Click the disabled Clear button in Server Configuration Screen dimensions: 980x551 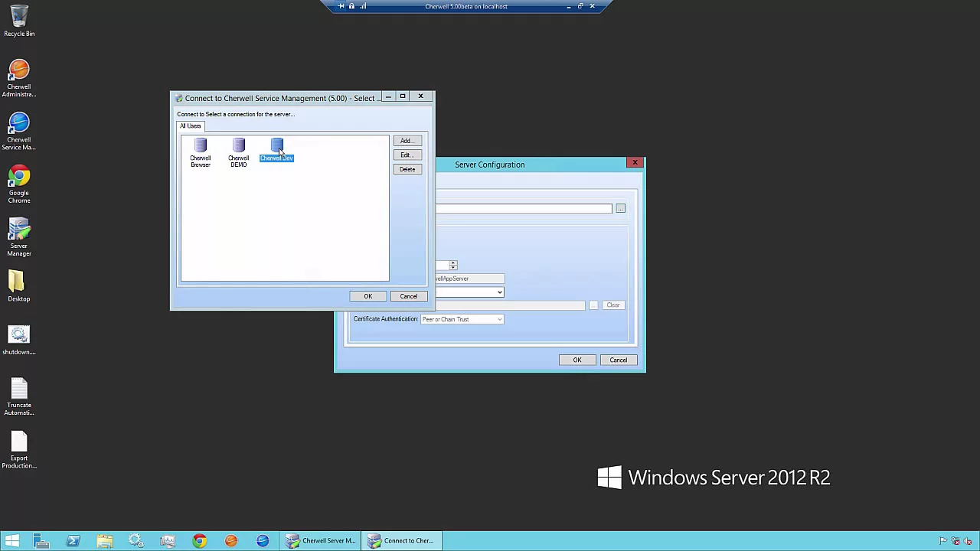pos(613,305)
